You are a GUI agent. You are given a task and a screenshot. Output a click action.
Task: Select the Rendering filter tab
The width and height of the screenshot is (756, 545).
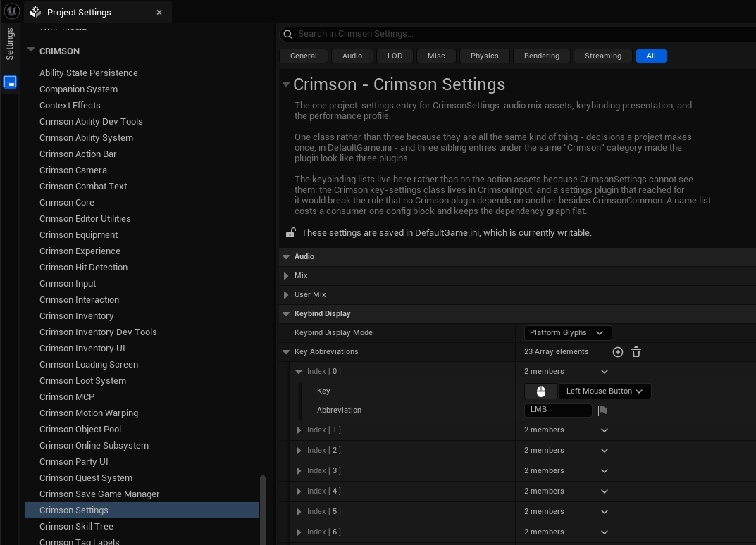[542, 56]
